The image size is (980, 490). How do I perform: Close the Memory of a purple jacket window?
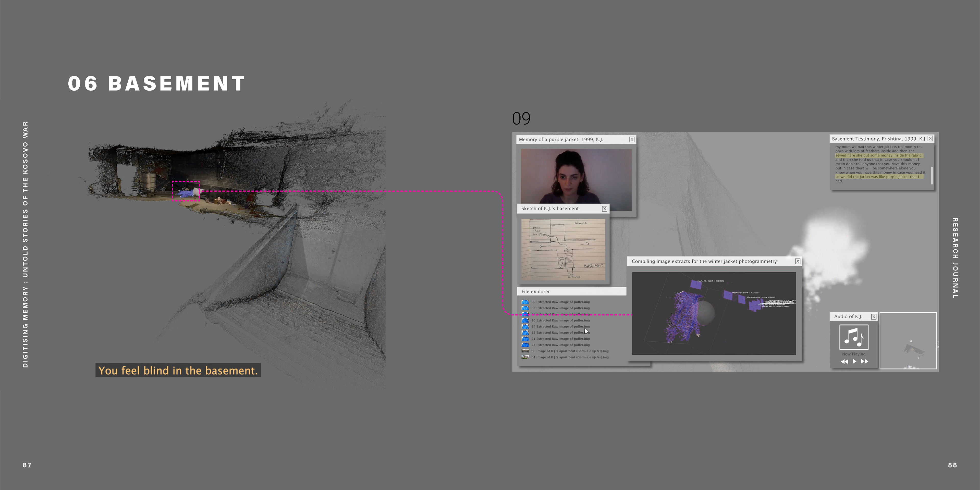(x=632, y=140)
